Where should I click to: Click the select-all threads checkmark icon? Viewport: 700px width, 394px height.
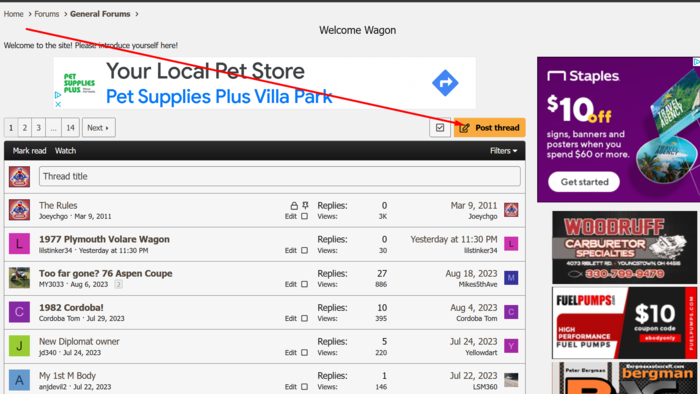(440, 128)
